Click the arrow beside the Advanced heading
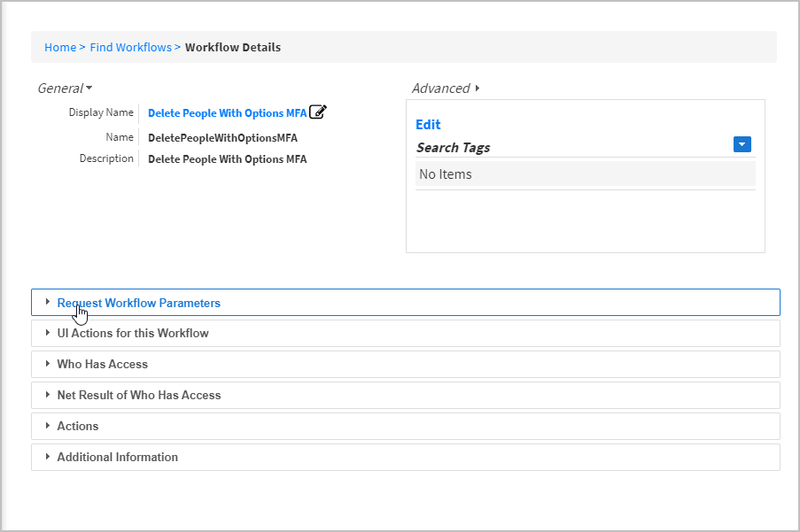Image resolution: width=800 pixels, height=532 pixels. (x=476, y=88)
